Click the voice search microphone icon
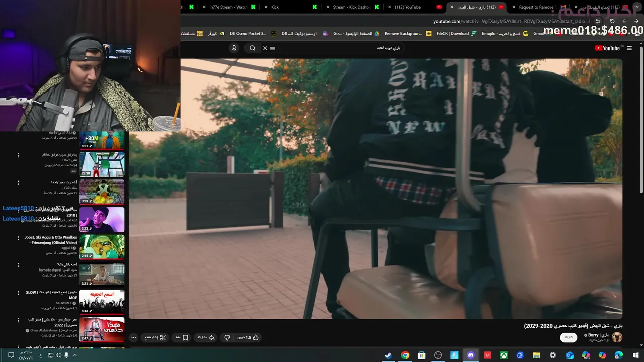 (x=234, y=48)
